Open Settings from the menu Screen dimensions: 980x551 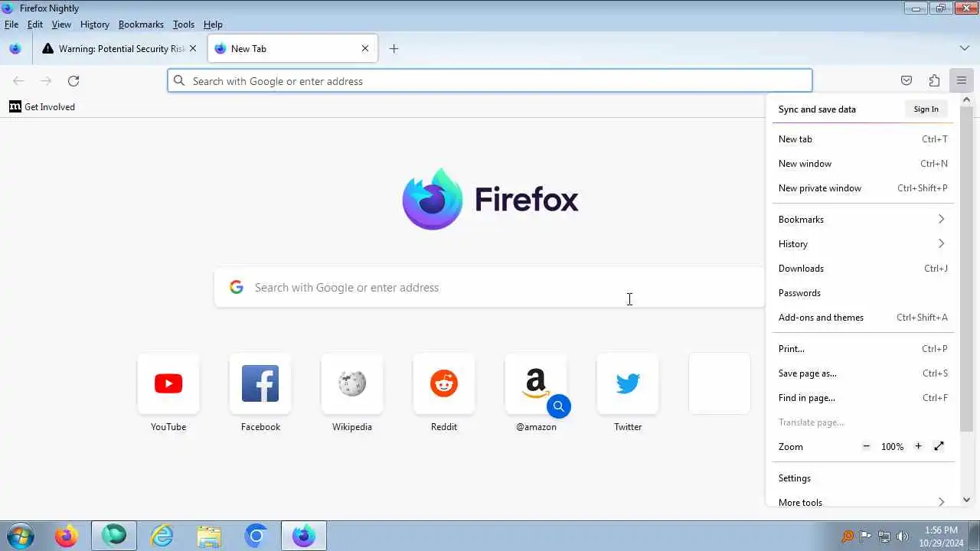point(863,478)
